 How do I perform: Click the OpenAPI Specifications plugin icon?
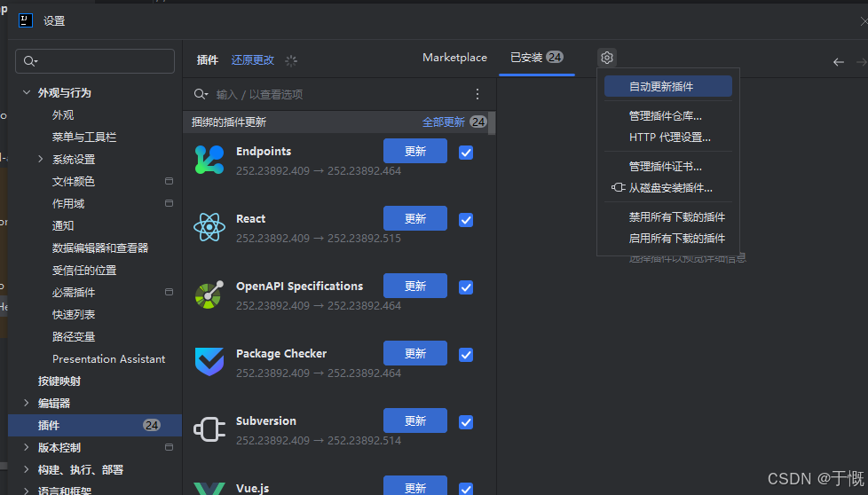[209, 295]
